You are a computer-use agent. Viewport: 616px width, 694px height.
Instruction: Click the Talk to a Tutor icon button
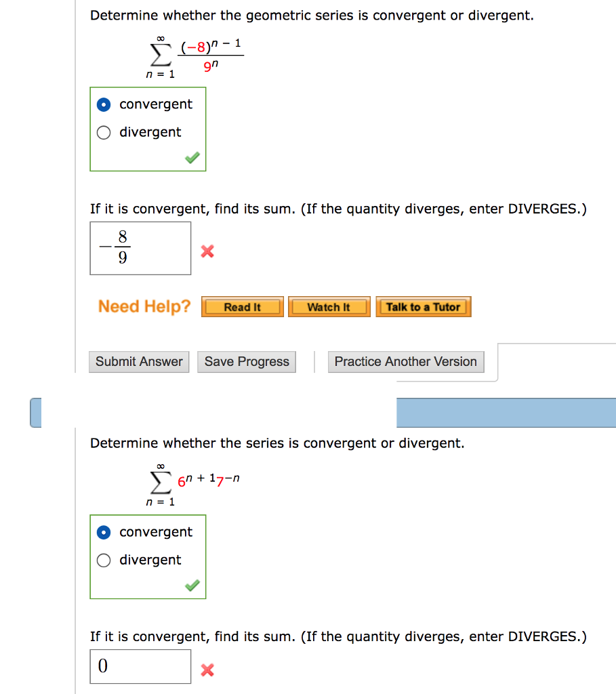click(x=423, y=306)
